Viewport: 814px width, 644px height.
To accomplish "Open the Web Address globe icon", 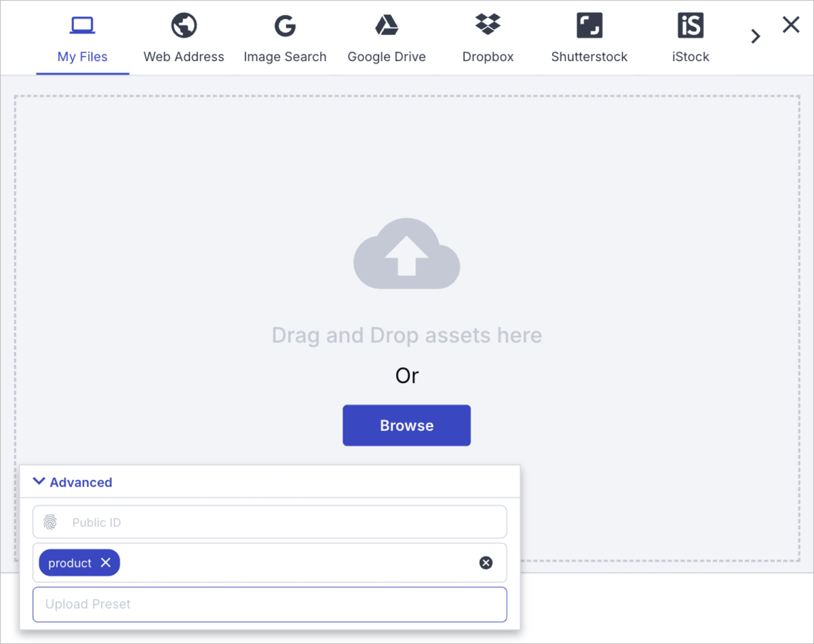I will (x=184, y=26).
